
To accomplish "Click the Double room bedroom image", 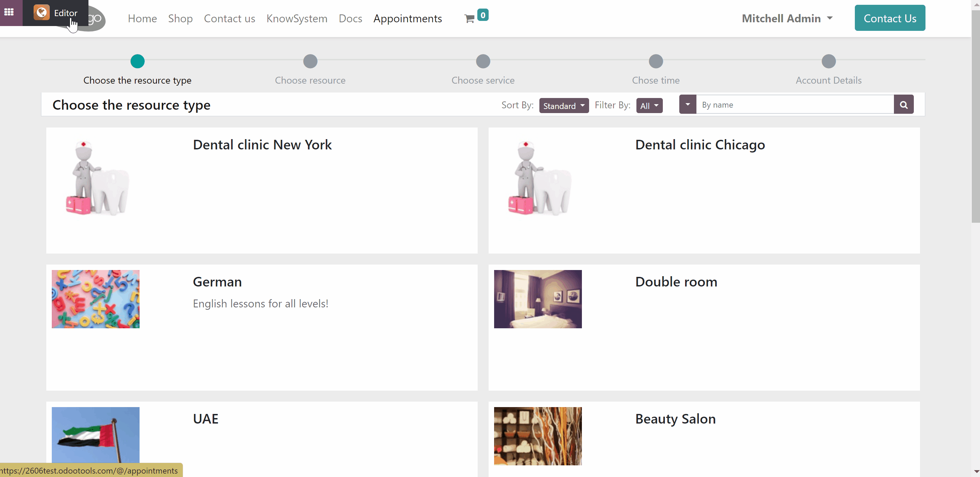I will [538, 299].
